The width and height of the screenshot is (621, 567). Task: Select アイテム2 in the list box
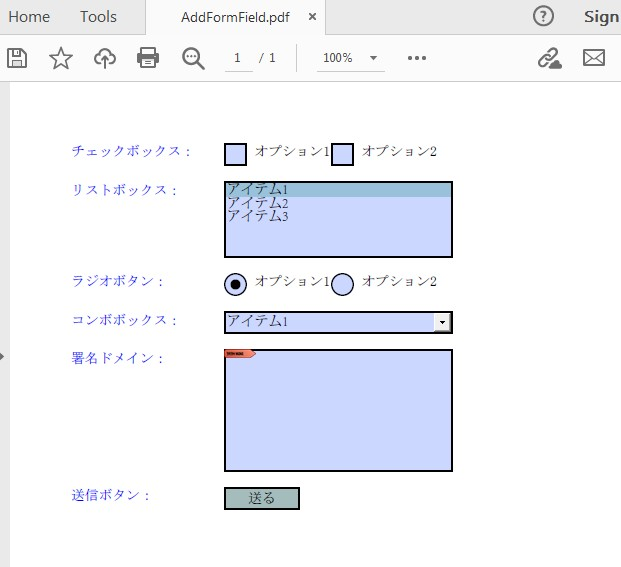tap(258, 203)
